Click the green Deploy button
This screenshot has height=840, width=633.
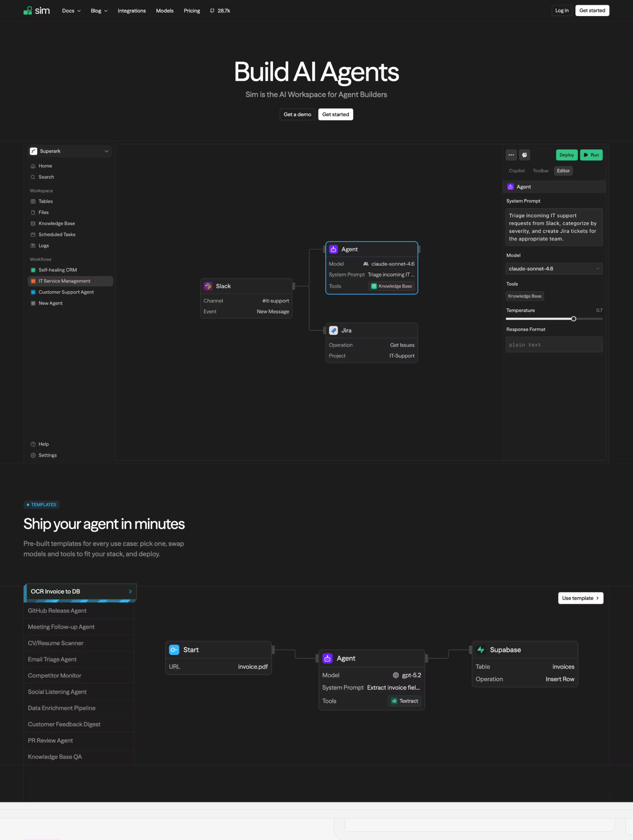coord(567,155)
